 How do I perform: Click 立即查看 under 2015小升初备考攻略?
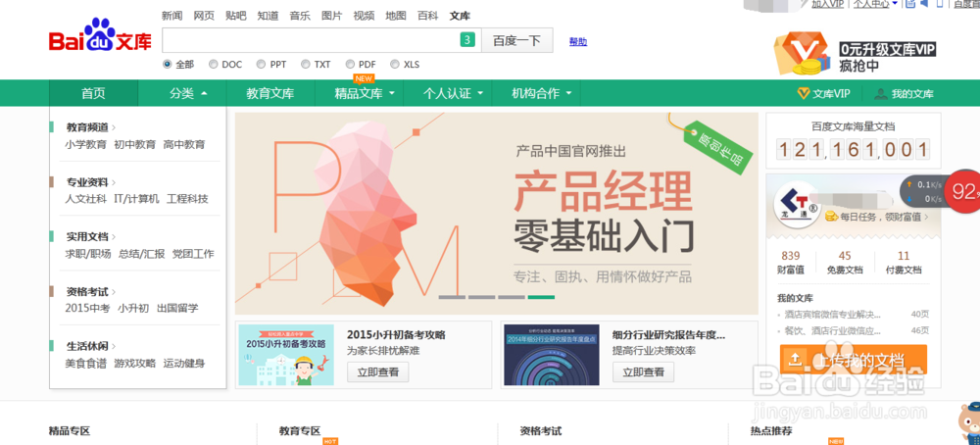click(x=377, y=372)
